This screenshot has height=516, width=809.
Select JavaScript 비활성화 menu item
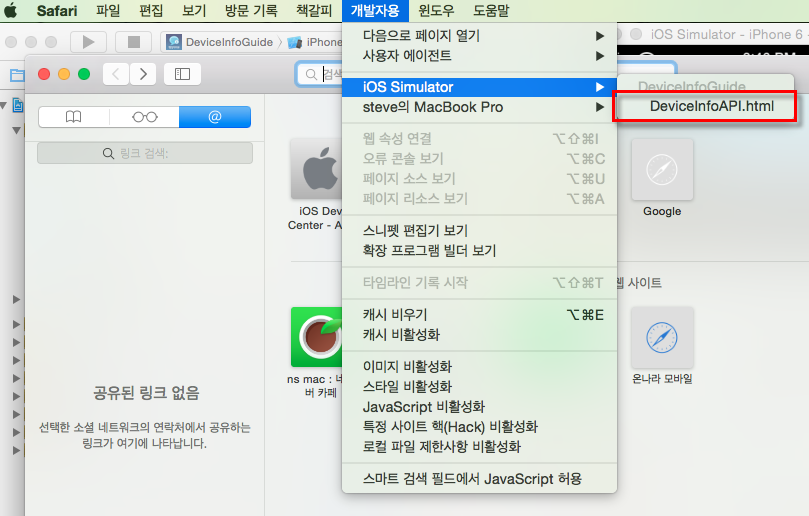click(423, 407)
